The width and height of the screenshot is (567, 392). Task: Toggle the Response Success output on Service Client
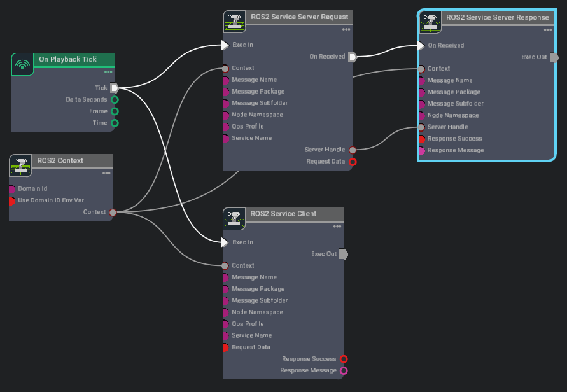[344, 359]
